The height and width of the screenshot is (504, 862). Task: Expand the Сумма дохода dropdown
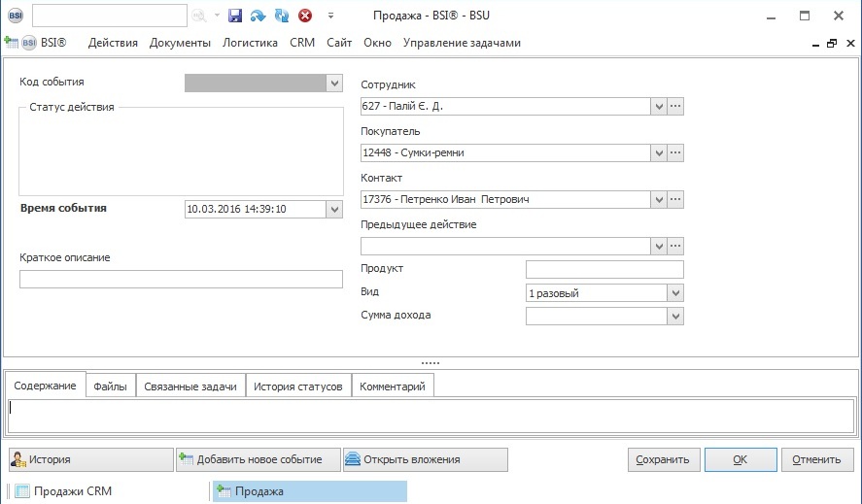coord(675,316)
